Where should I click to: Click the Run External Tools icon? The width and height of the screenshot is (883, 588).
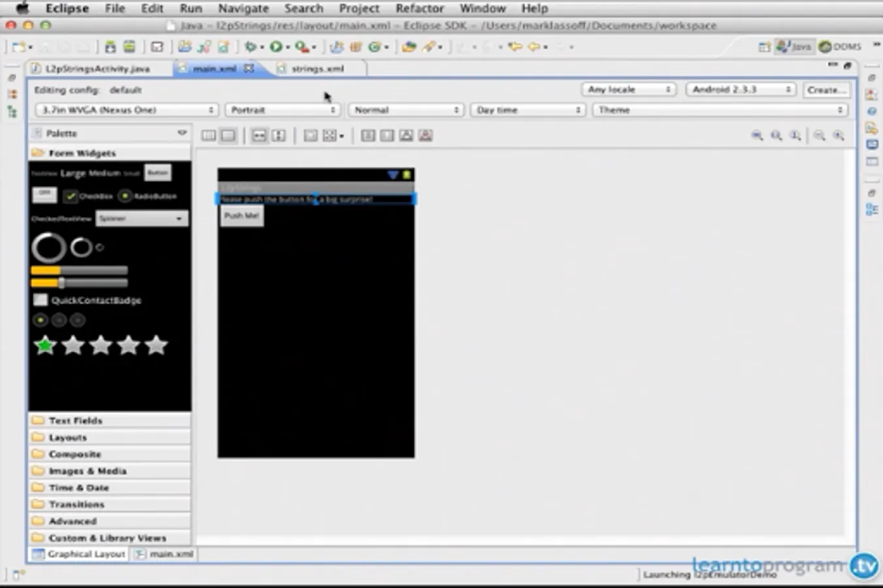point(301,47)
